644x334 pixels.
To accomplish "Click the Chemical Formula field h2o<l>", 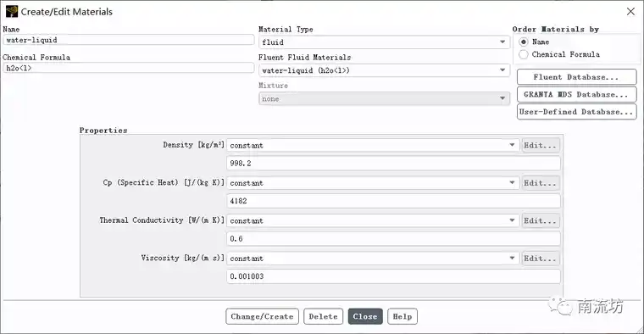I will click(129, 68).
